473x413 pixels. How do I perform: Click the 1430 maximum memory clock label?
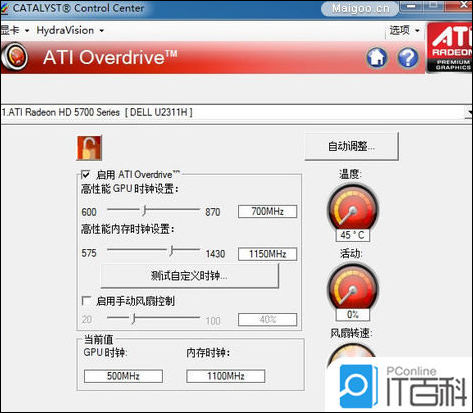click(x=215, y=254)
